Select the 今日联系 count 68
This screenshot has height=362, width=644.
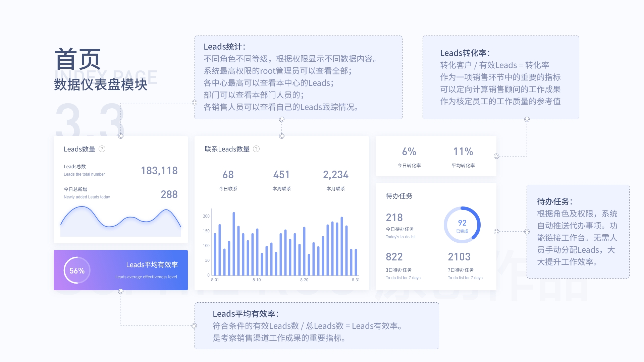[228, 175]
